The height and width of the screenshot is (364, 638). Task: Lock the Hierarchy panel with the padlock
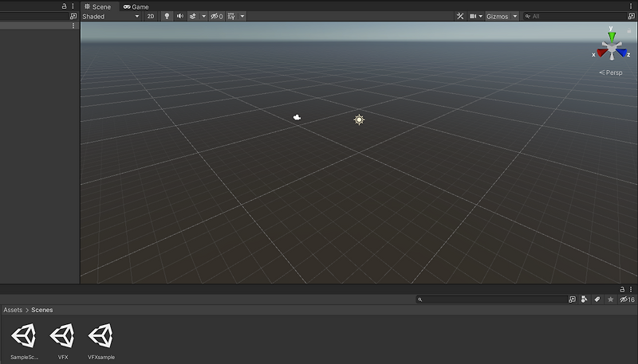pos(64,6)
